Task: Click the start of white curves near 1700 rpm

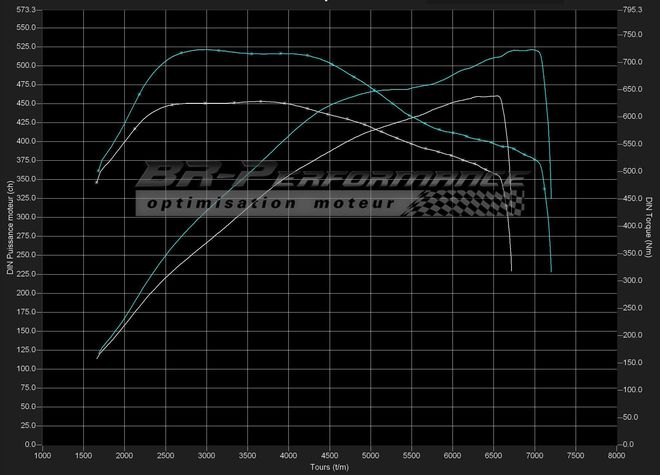Action: pos(97,181)
